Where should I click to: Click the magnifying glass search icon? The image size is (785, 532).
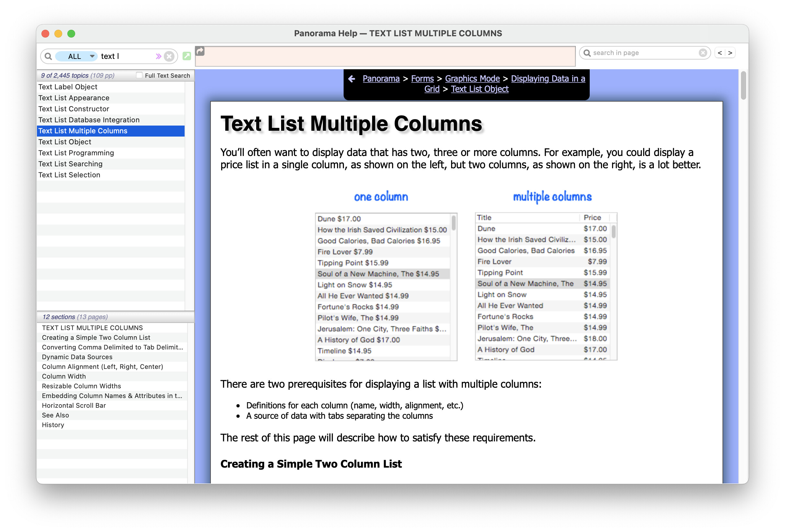(48, 56)
